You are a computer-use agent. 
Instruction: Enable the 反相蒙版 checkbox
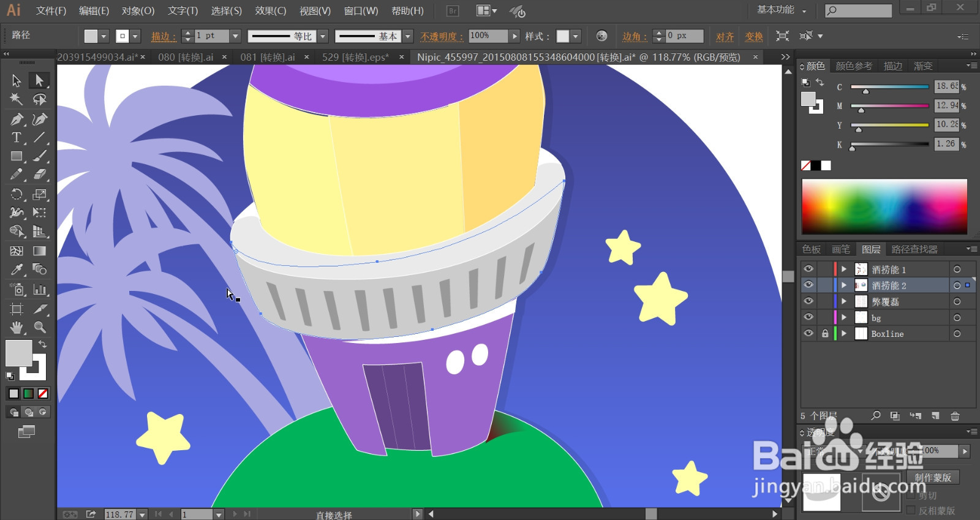[911, 510]
